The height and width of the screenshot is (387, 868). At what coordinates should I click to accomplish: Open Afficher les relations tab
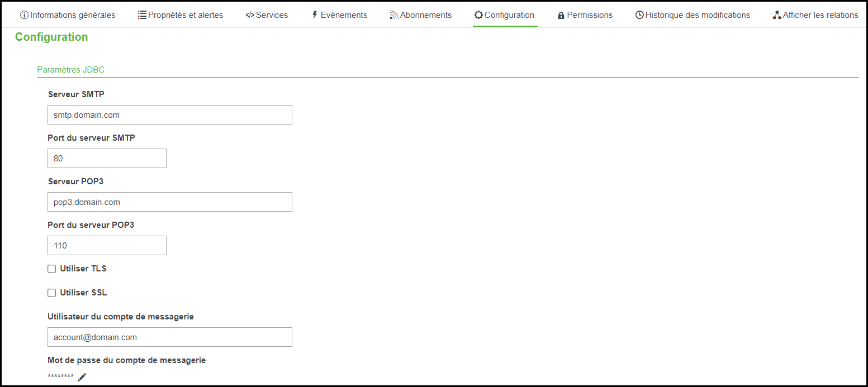coord(815,15)
